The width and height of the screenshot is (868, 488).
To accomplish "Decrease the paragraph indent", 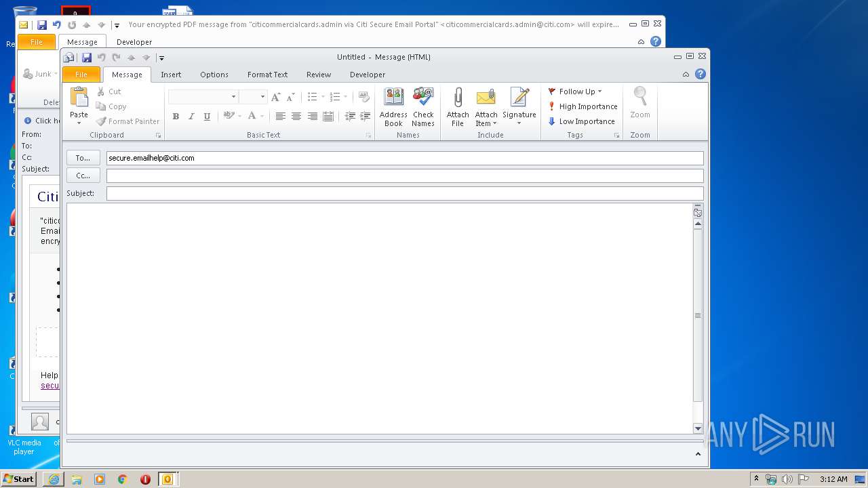I will 350,117.
